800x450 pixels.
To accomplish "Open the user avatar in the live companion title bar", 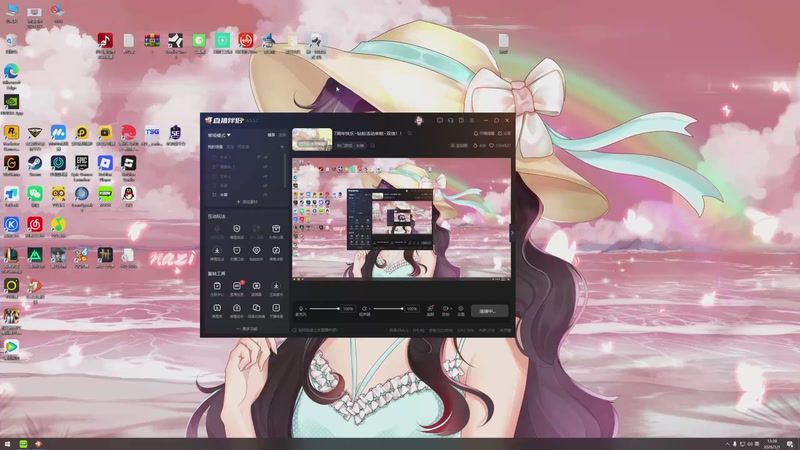I will (419, 120).
